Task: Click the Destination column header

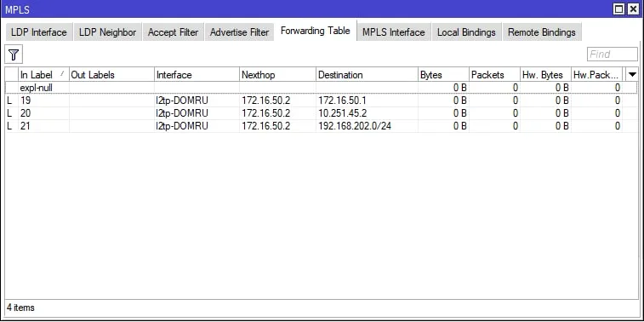Action: [367, 75]
